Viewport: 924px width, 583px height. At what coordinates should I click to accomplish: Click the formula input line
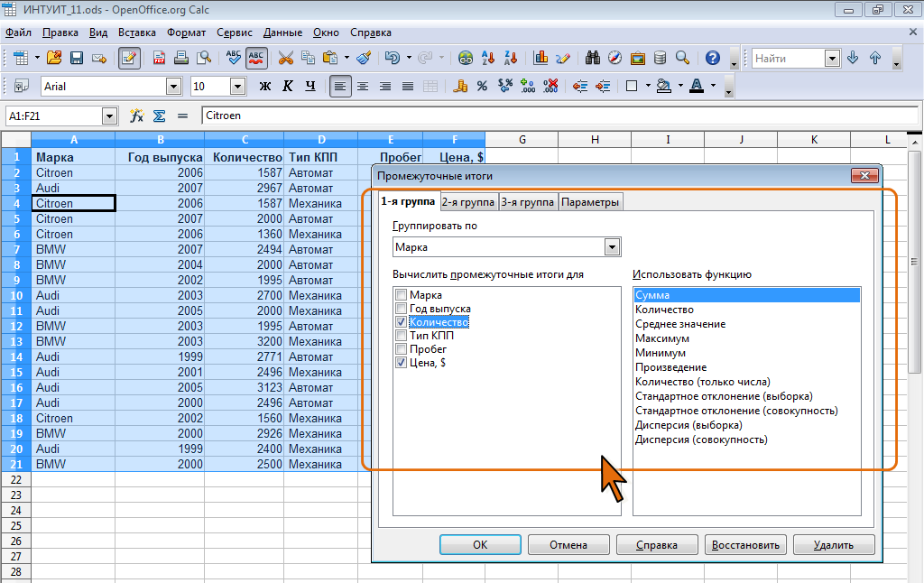(x=559, y=116)
